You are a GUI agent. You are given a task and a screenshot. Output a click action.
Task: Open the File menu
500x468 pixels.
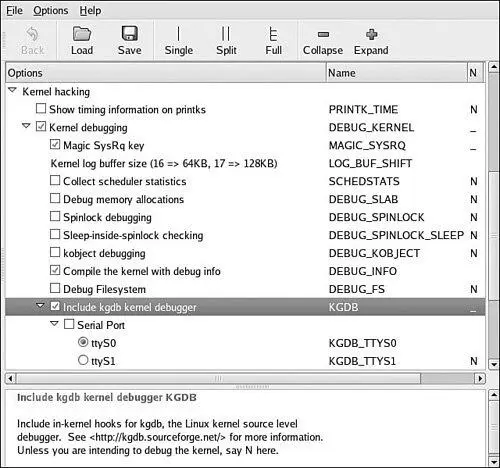tap(14, 10)
